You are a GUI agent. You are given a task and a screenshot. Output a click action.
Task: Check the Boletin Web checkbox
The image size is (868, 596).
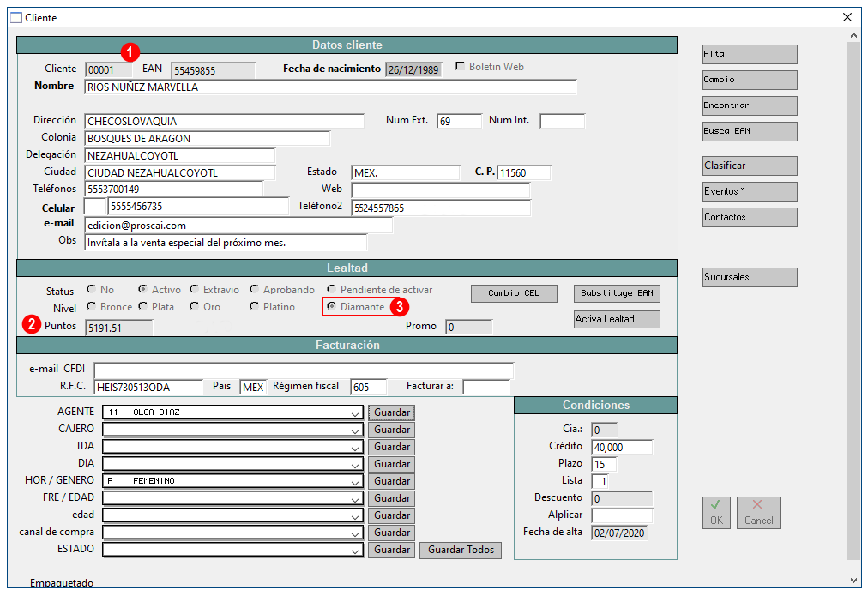[x=460, y=66]
